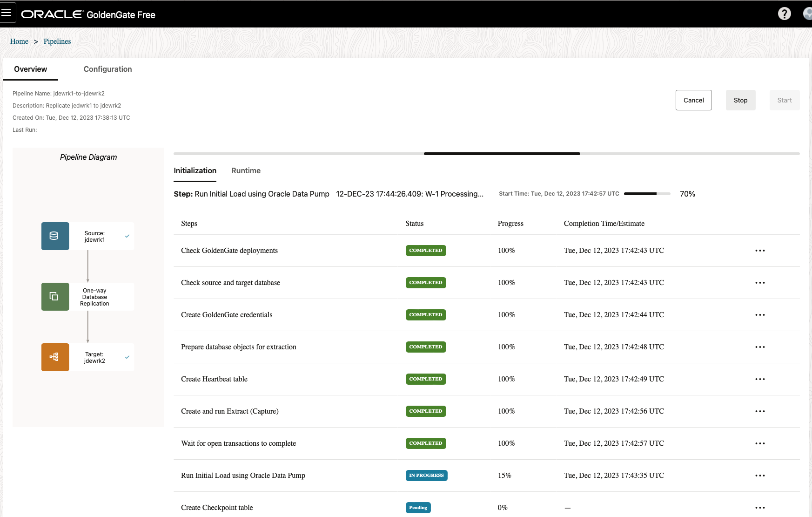The height and width of the screenshot is (517, 812).
Task: Click COMPLETED badge for Check GoldenGate deployments
Action: click(x=426, y=251)
